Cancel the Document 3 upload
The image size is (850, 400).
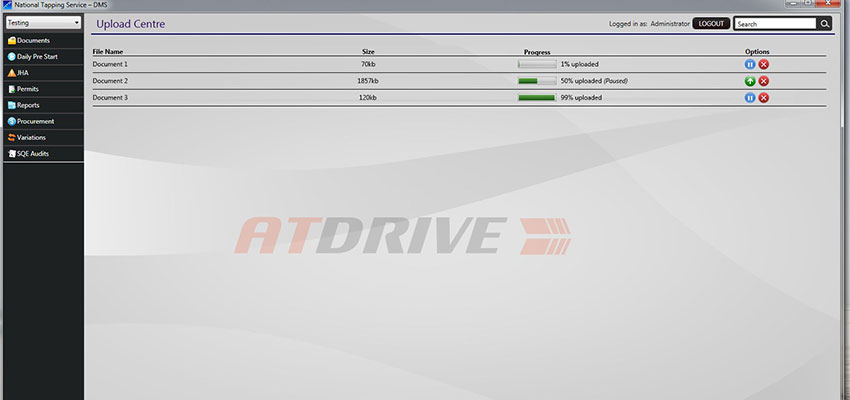pos(763,98)
